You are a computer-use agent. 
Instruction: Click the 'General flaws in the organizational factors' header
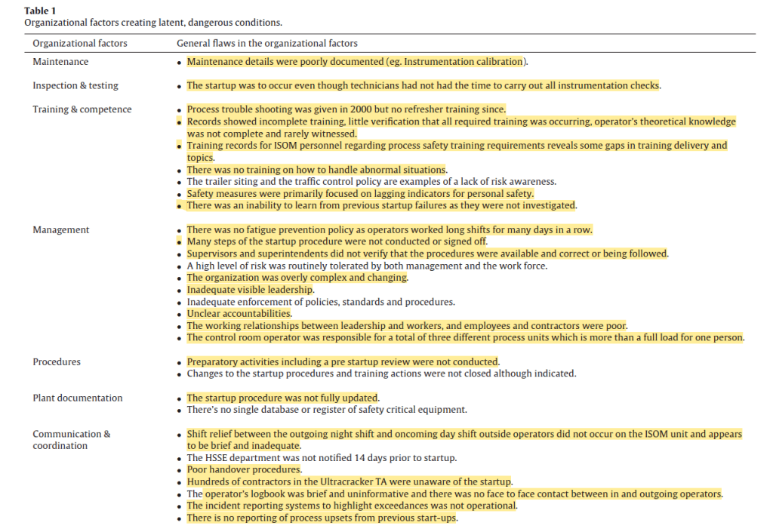(266, 44)
